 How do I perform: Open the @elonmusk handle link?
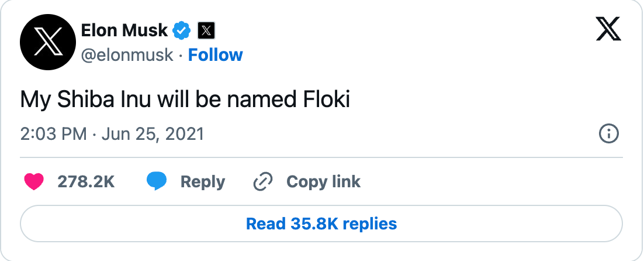point(127,55)
